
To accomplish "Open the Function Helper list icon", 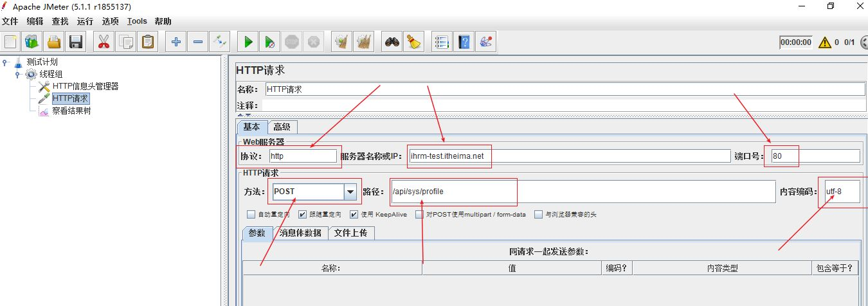I will (442, 42).
